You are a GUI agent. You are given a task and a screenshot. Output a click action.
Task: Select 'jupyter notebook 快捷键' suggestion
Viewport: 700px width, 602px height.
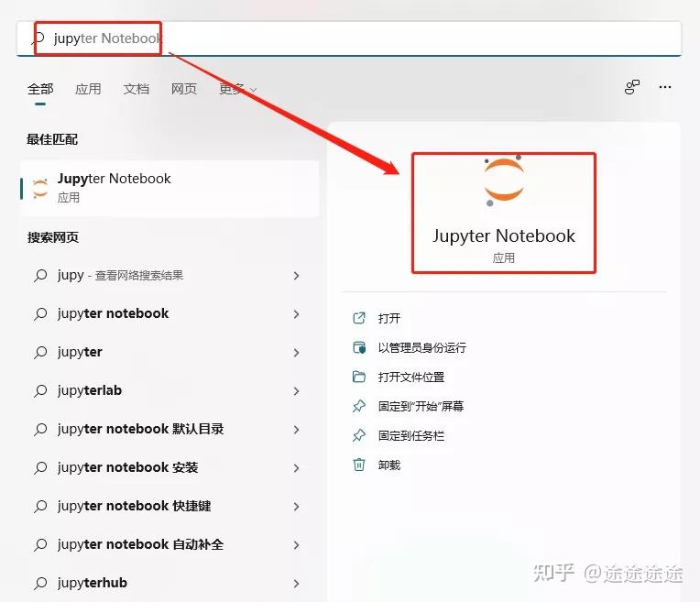pos(135,506)
